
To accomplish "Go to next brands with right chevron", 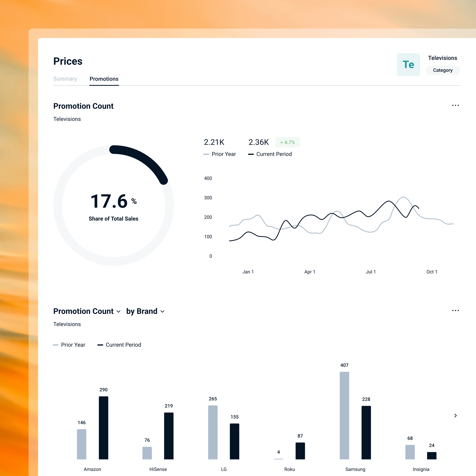I will click(x=455, y=416).
